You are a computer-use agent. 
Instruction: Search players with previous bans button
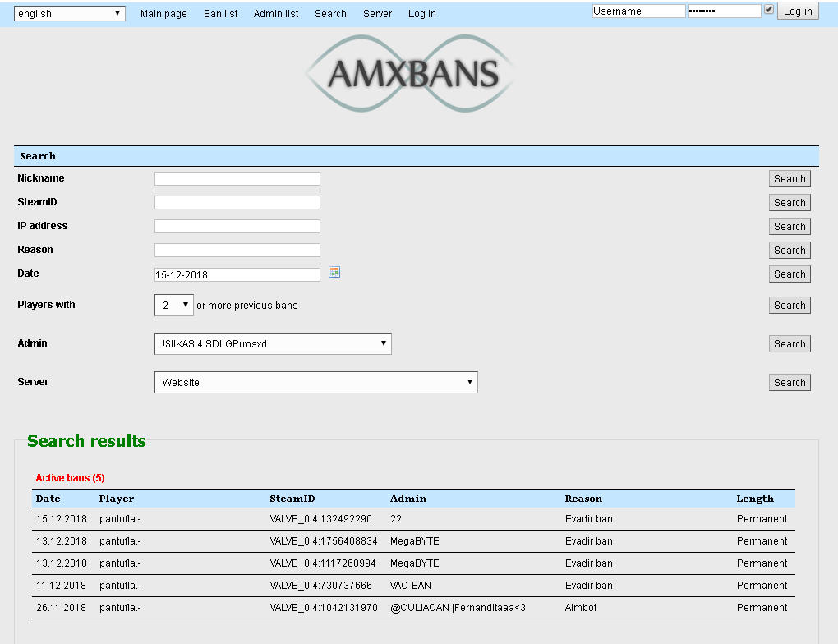pos(790,306)
